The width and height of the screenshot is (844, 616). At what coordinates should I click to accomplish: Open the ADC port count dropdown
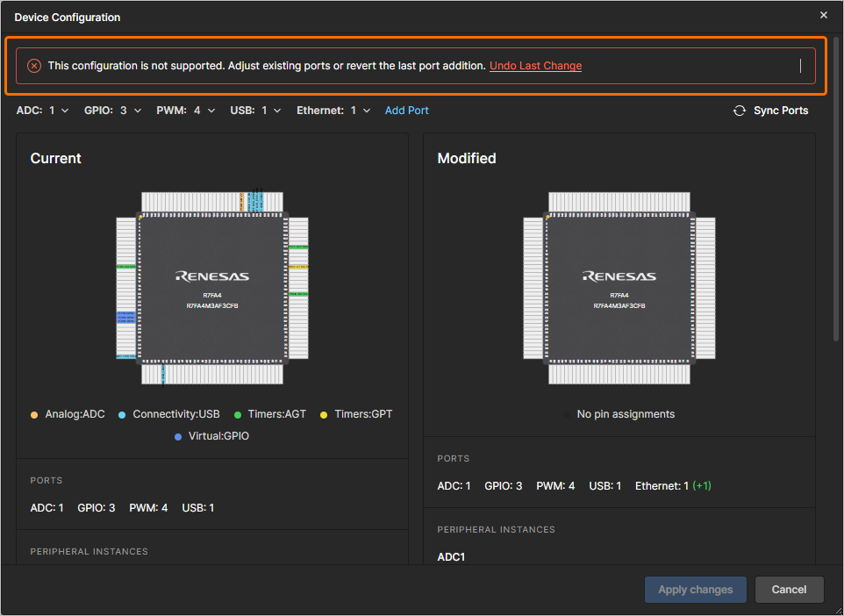[59, 111]
